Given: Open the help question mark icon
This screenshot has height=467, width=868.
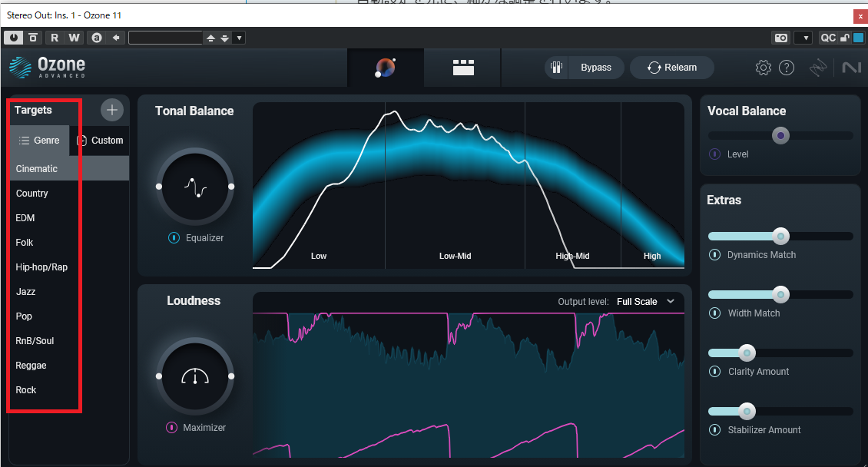Looking at the screenshot, I should 787,68.
